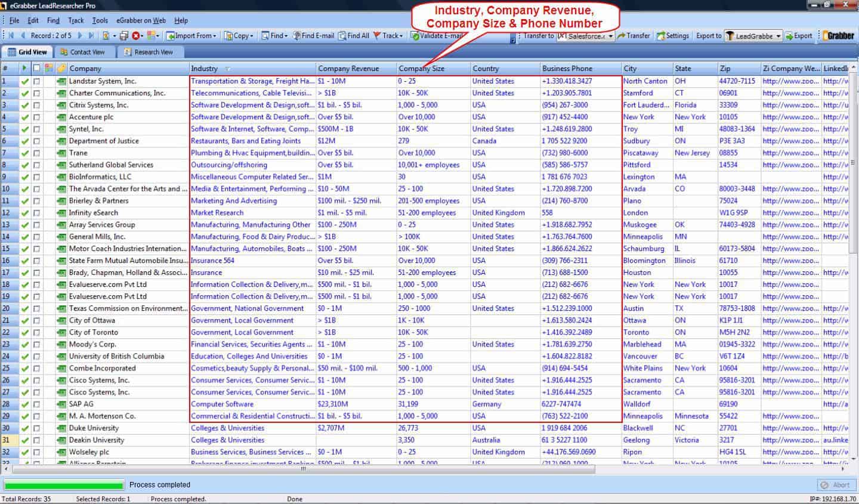Image resolution: width=859 pixels, height=504 pixels.
Task: Open the Tools menu
Action: click(100, 20)
